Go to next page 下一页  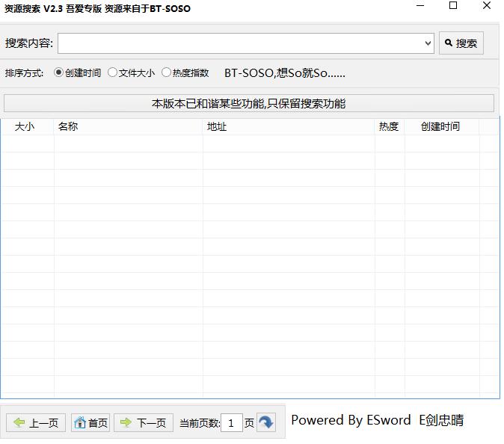(144, 422)
